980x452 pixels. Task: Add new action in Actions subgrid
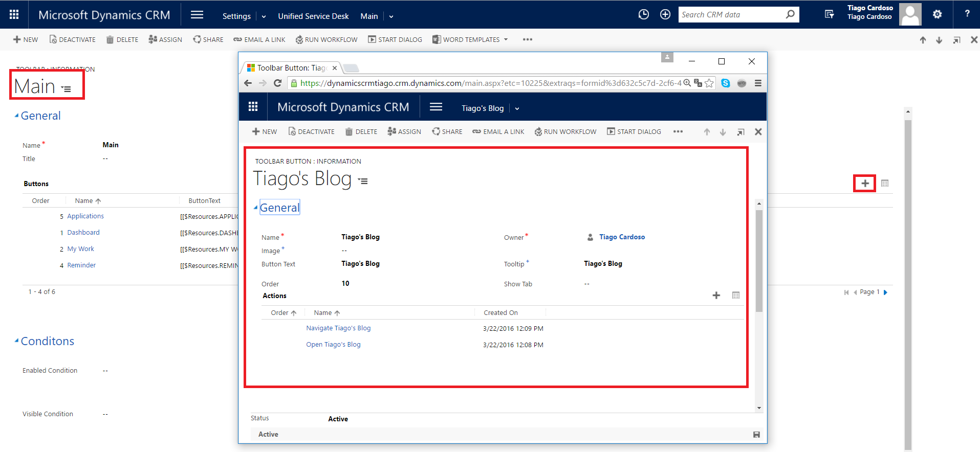click(x=716, y=296)
